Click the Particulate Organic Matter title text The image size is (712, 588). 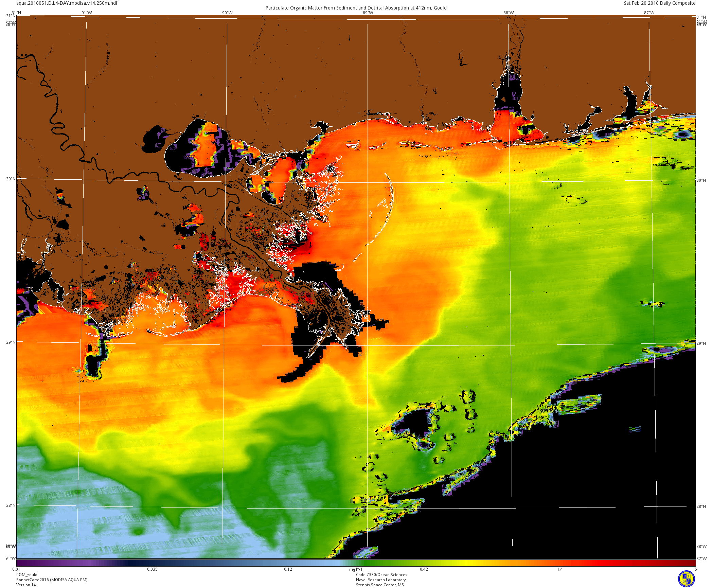[x=356, y=8]
